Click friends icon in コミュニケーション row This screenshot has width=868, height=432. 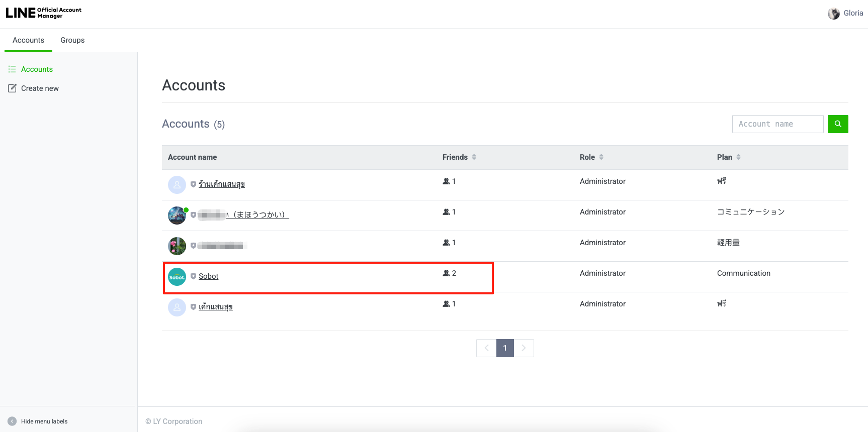click(x=446, y=212)
